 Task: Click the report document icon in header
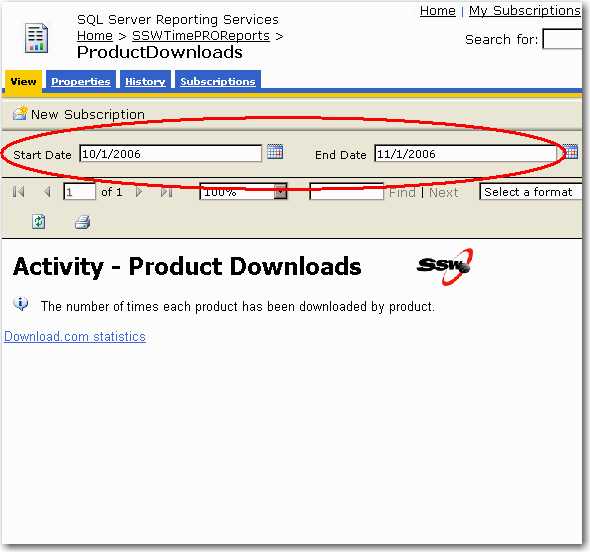36,38
